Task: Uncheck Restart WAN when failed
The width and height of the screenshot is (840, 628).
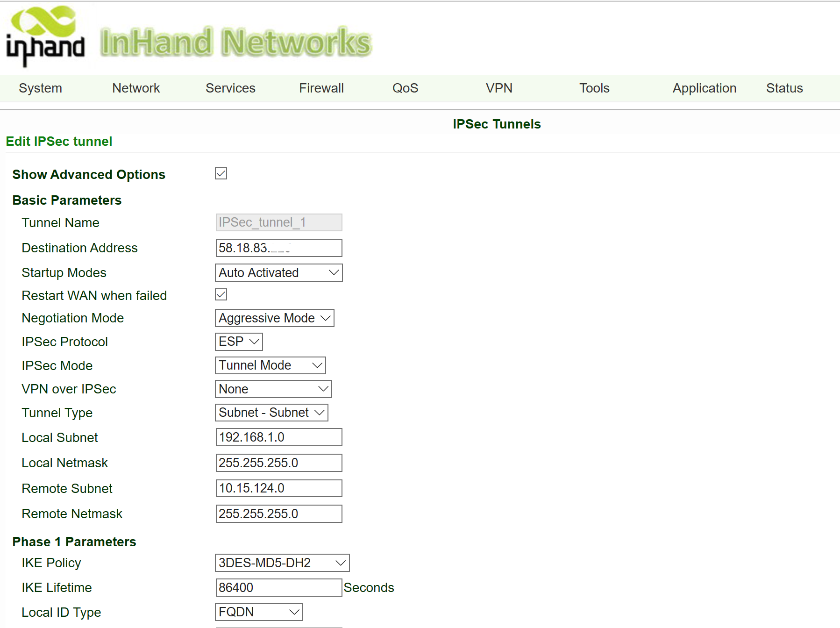Action: [221, 295]
